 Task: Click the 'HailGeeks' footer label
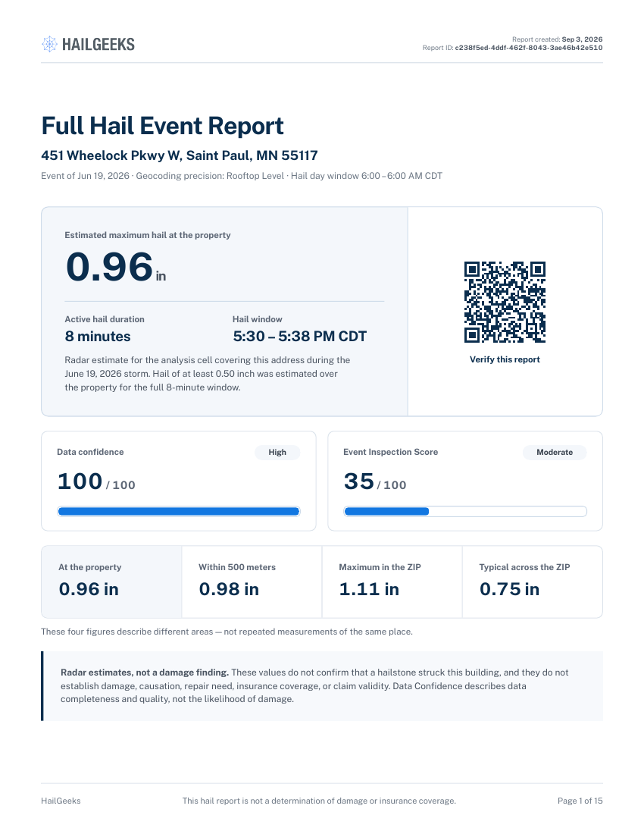click(61, 801)
